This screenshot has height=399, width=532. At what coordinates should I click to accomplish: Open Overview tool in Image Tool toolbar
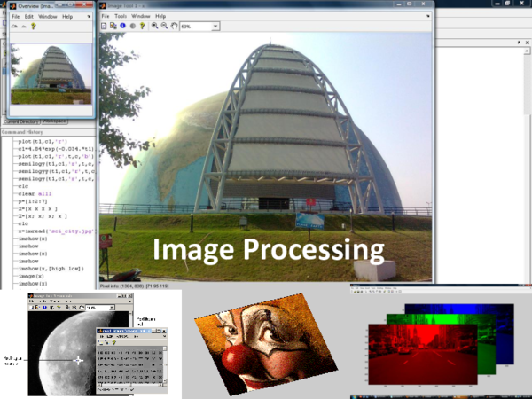104,26
